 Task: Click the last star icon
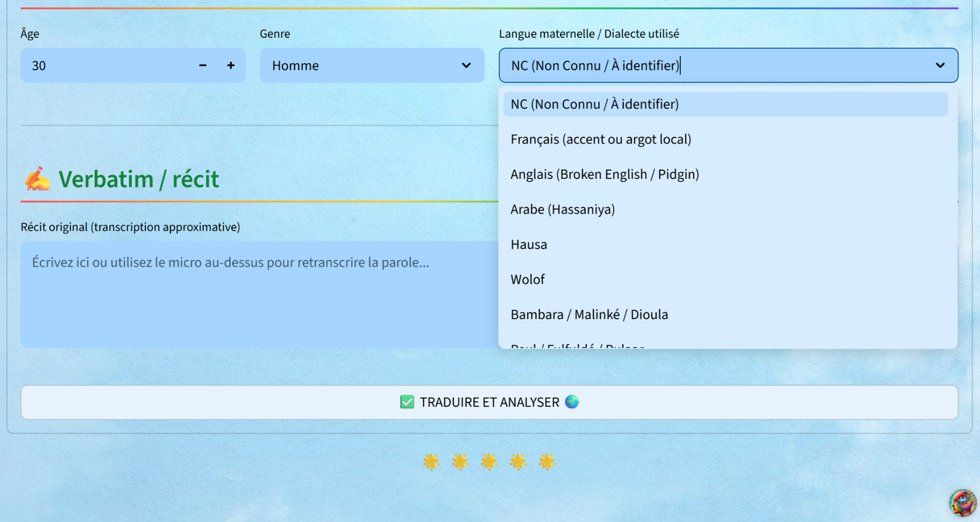coord(546,462)
